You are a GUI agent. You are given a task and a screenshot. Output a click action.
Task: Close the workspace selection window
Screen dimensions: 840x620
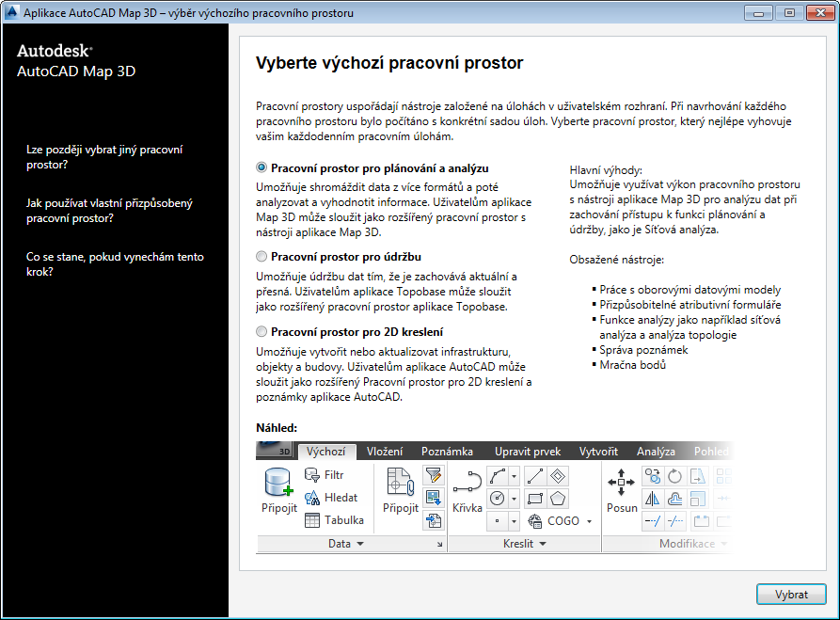820,13
